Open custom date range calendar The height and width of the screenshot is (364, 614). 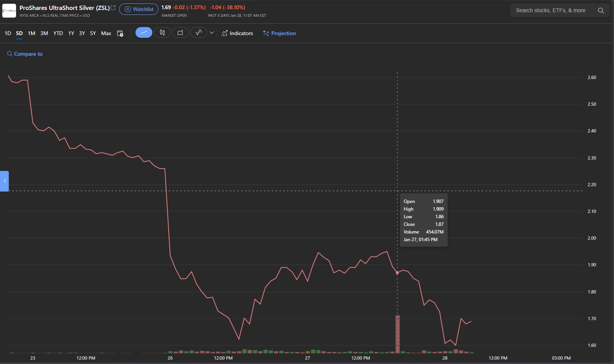point(120,34)
